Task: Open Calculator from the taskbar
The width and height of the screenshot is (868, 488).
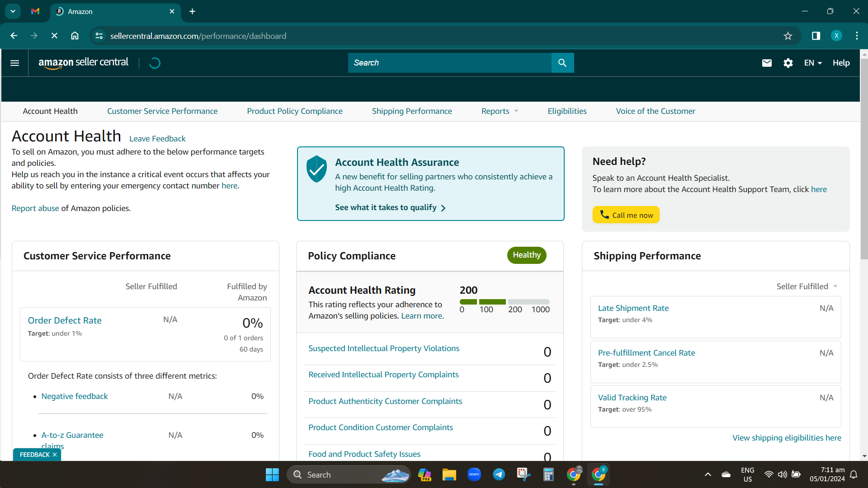Action: click(x=548, y=474)
